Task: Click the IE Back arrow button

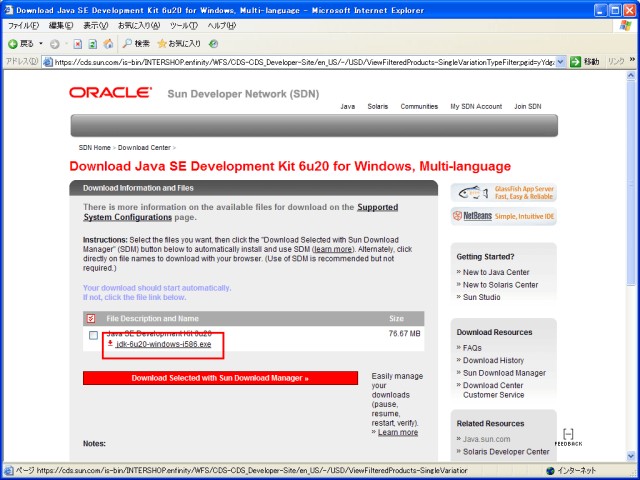Action: click(x=13, y=44)
